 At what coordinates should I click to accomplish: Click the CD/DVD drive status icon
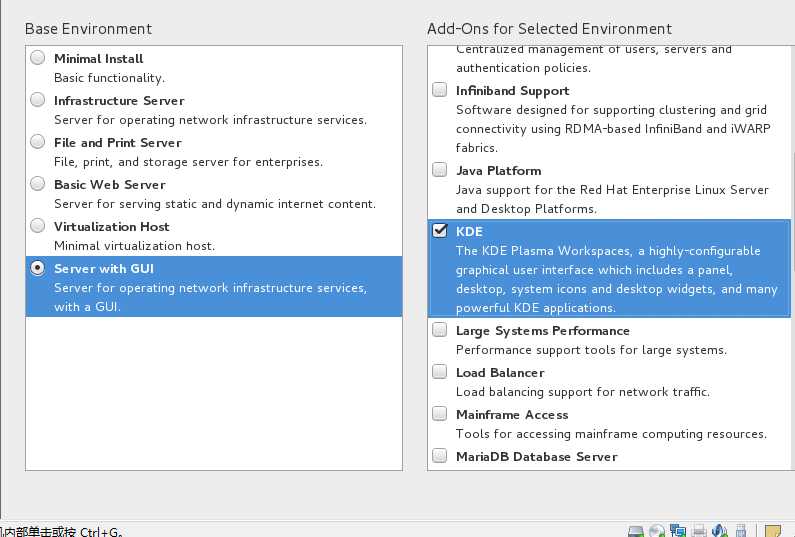657,530
